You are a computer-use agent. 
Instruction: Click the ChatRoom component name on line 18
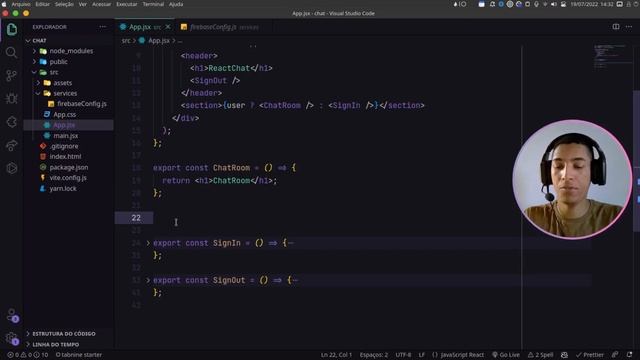tap(231, 168)
